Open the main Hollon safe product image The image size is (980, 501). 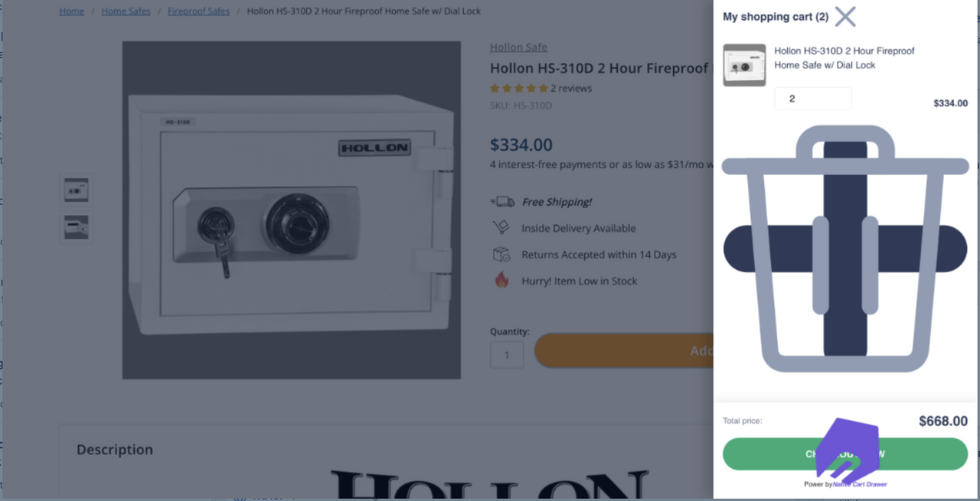coord(291,210)
